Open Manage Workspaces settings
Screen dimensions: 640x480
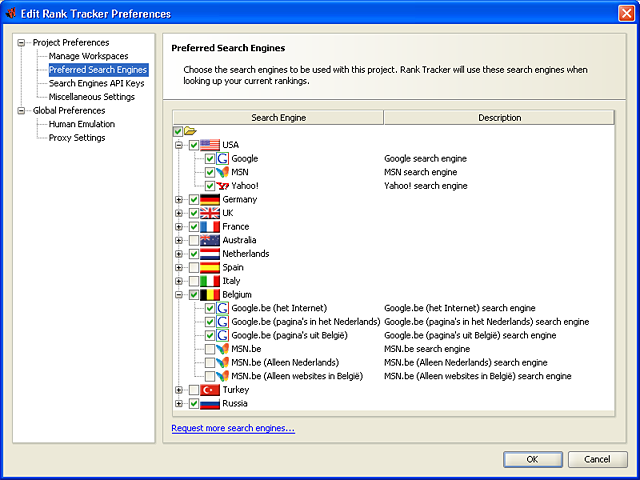(x=88, y=56)
